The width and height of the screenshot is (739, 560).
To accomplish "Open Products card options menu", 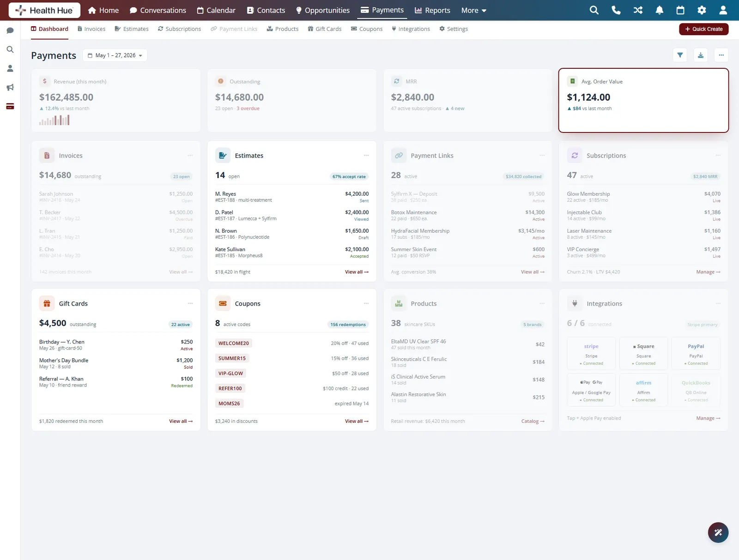I will click(542, 303).
